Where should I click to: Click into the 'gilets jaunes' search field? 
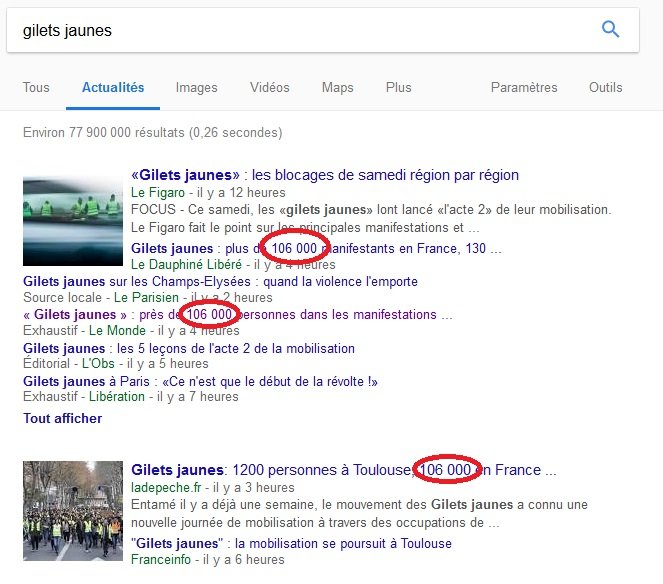pyautogui.click(x=300, y=30)
